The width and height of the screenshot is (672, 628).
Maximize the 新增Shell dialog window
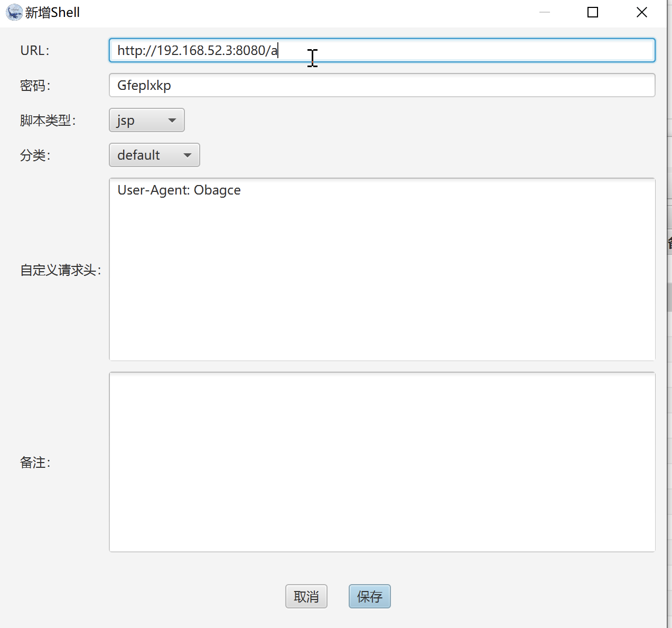click(593, 12)
